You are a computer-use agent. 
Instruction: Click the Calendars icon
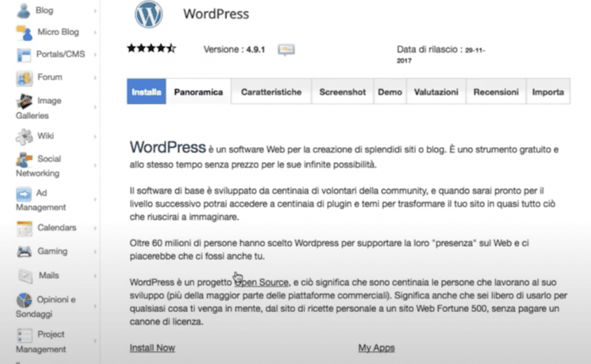24,228
